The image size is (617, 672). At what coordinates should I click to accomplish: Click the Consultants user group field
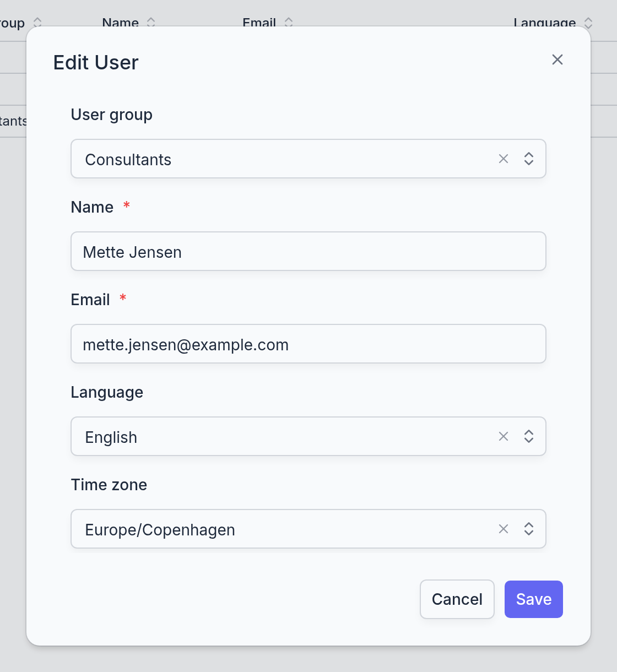pos(308,159)
